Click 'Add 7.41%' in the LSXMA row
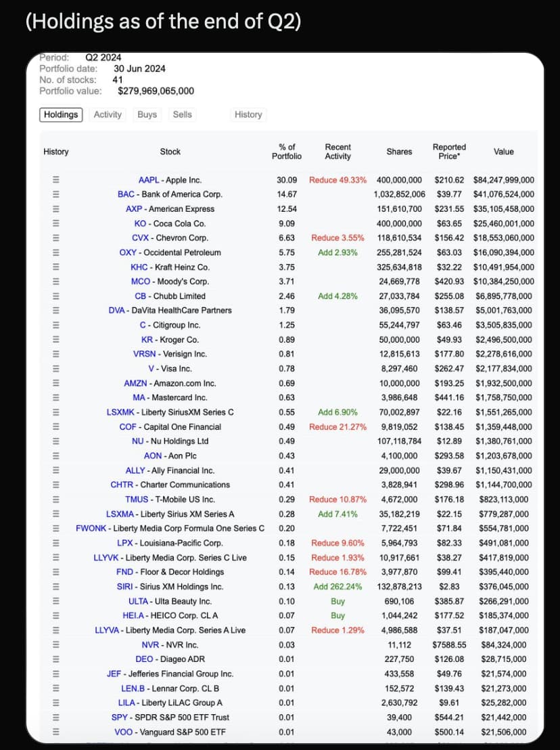 click(337, 514)
